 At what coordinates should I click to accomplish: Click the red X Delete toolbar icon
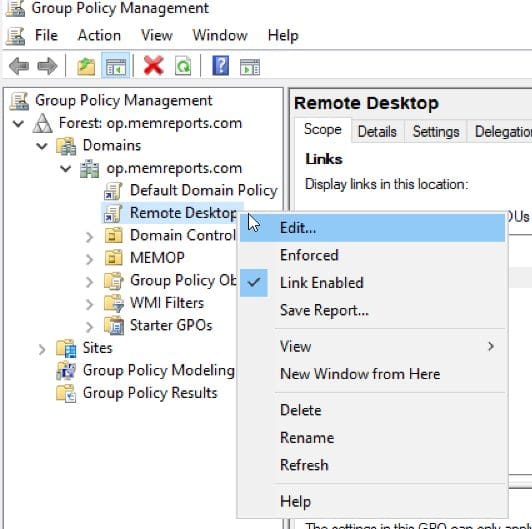tap(154, 65)
